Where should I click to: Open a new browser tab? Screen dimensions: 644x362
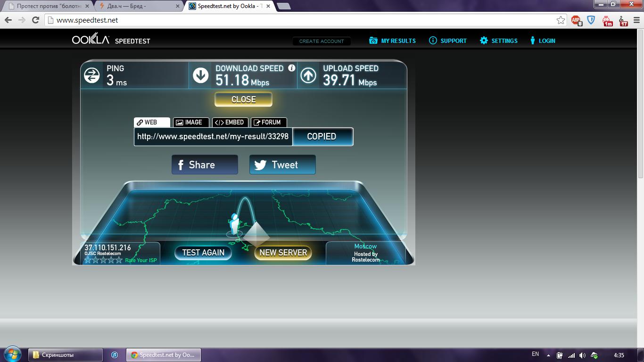[283, 6]
